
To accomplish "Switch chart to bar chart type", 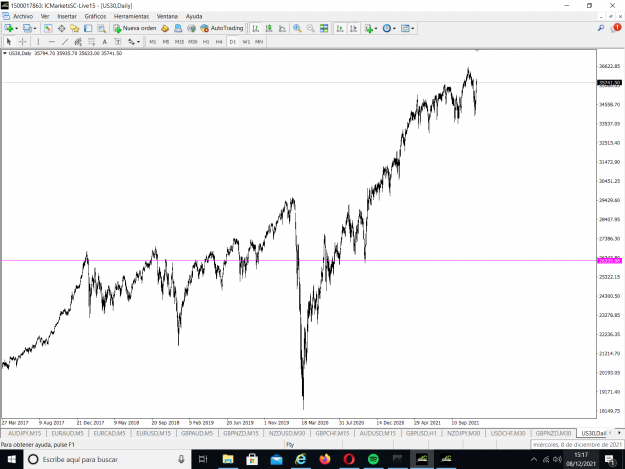I will click(x=256, y=28).
